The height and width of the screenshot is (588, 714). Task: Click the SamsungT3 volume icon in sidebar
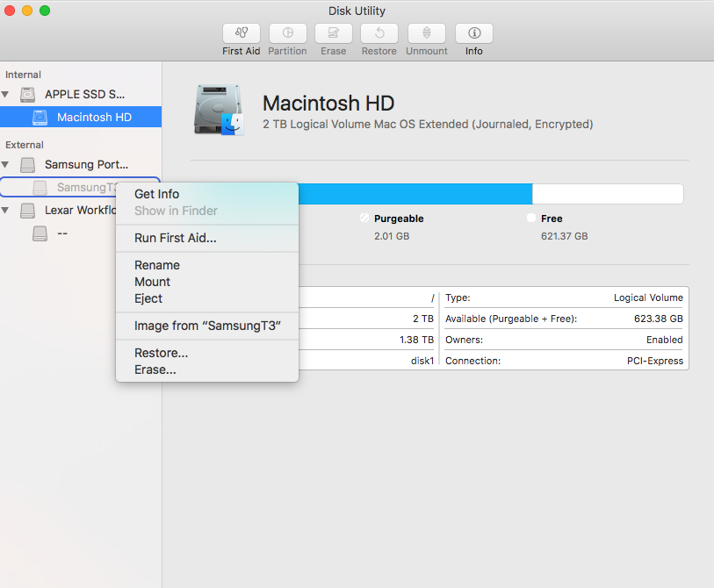pos(40,188)
